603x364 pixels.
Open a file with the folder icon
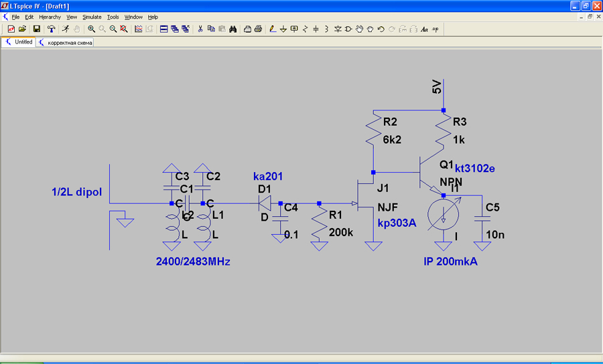pyautogui.click(x=22, y=29)
